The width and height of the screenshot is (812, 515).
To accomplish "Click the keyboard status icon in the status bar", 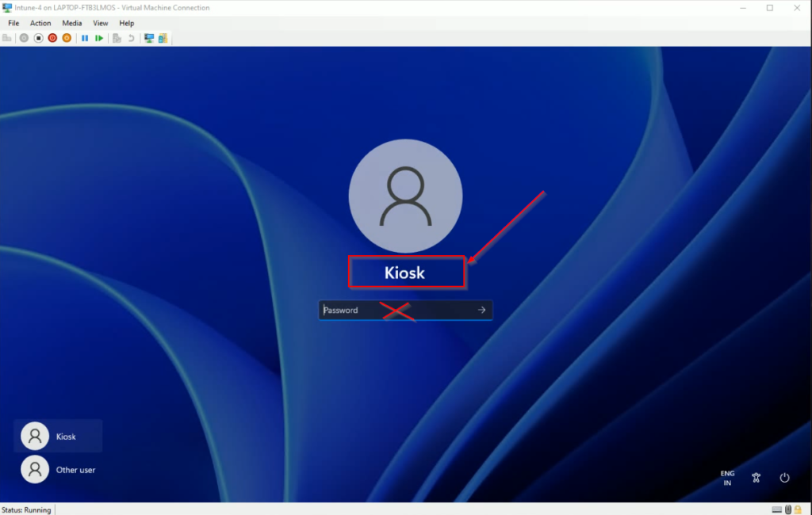I will (776, 510).
